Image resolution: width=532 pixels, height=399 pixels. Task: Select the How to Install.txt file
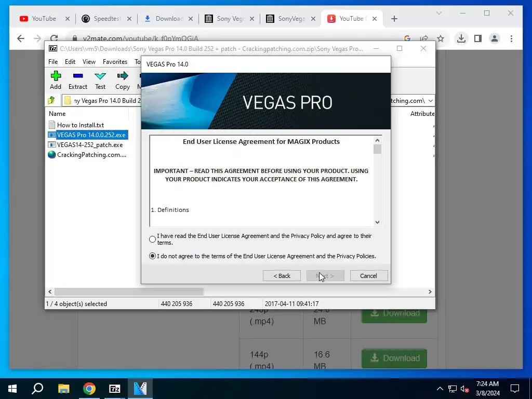pos(81,125)
